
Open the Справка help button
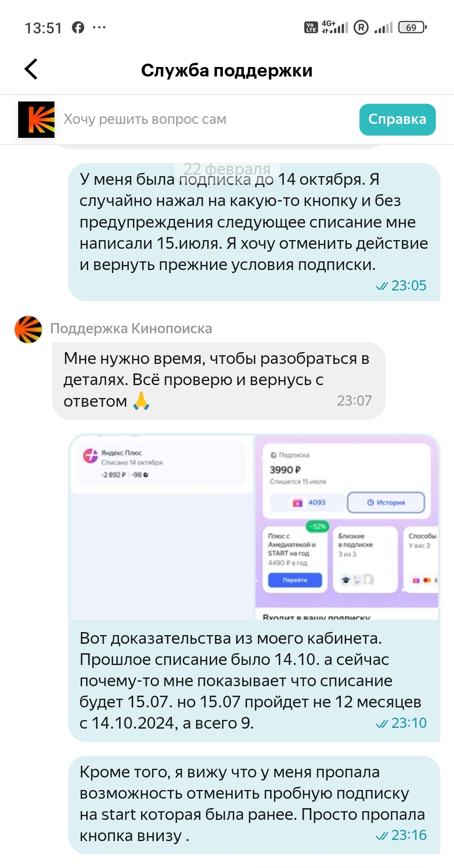point(397,119)
